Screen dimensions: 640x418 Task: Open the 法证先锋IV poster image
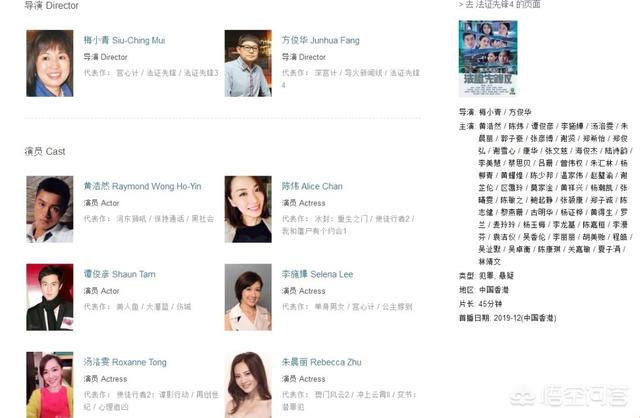click(488, 58)
